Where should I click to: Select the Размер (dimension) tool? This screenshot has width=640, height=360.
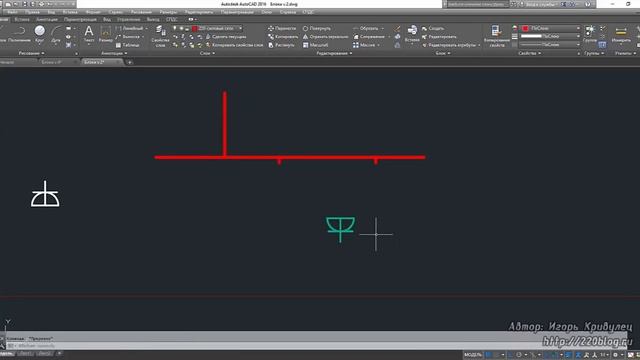[x=105, y=33]
